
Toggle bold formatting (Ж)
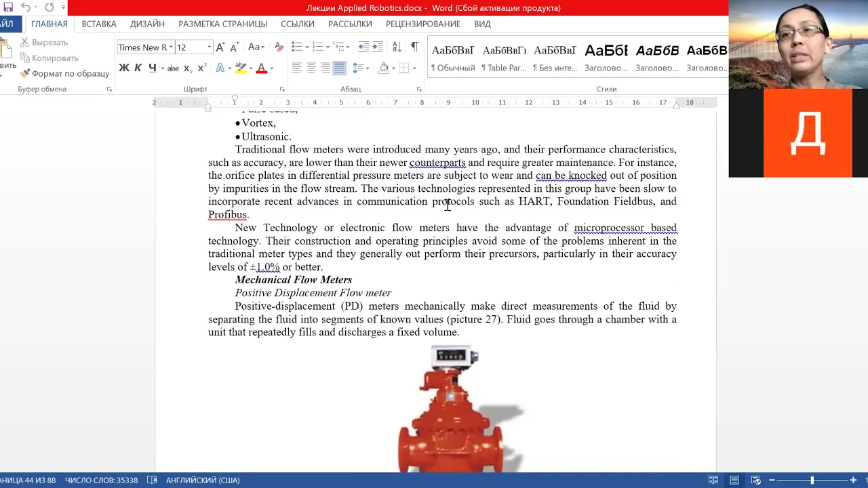pos(123,68)
